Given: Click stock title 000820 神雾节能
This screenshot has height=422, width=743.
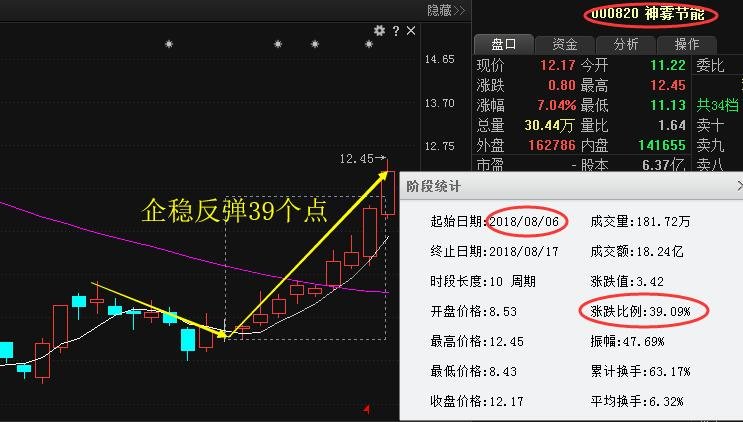Looking at the screenshot, I should [x=649, y=14].
